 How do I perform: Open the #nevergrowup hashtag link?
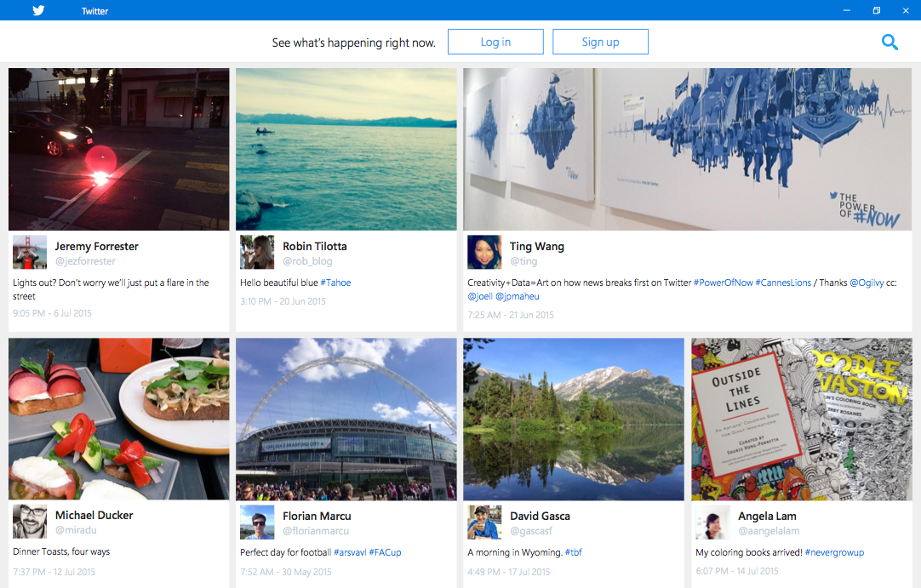(834, 551)
